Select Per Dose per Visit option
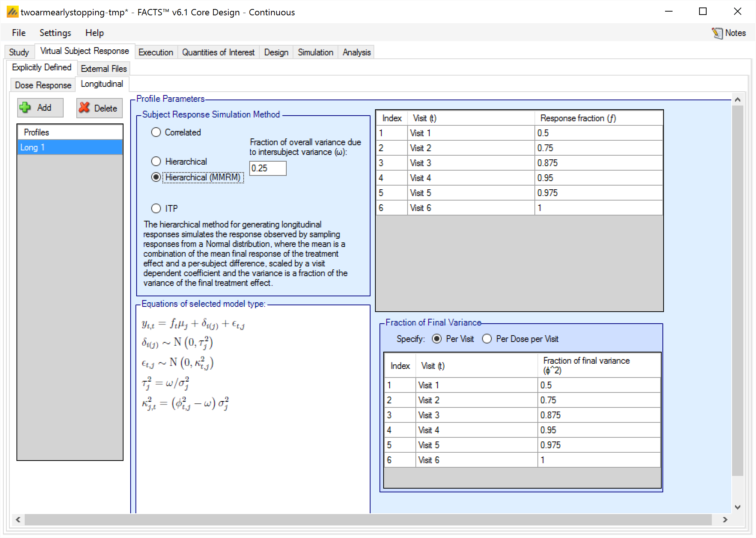The image size is (756, 538). coord(487,339)
